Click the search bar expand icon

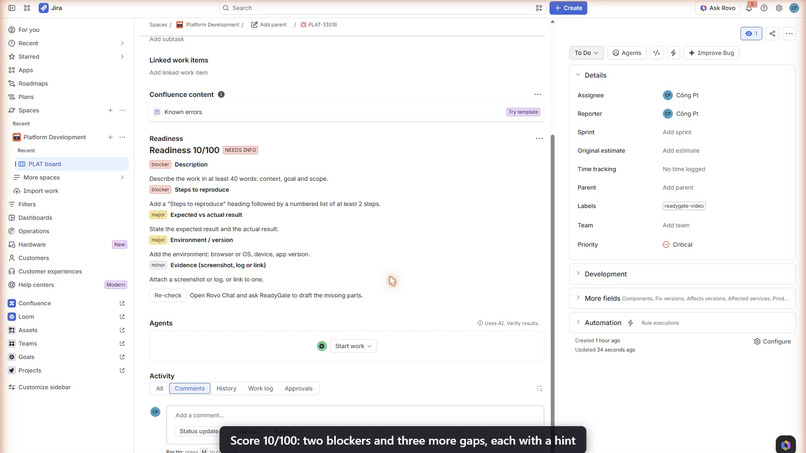(539, 8)
